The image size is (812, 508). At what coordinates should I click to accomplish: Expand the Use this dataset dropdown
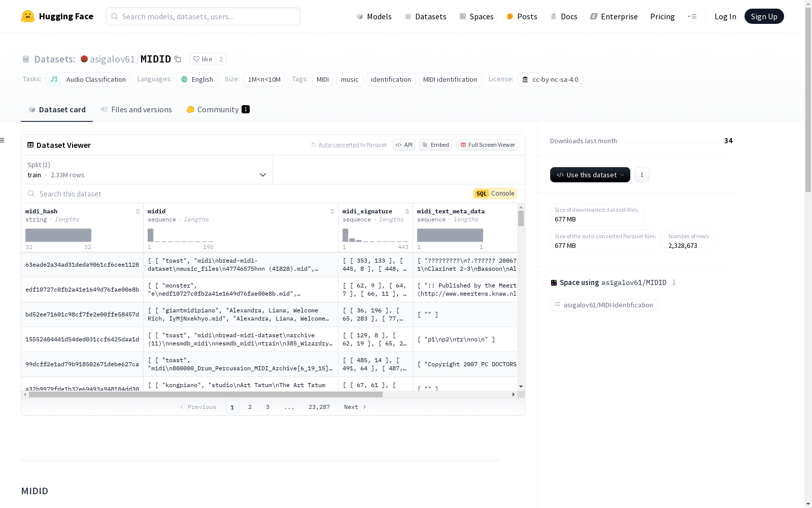click(590, 175)
